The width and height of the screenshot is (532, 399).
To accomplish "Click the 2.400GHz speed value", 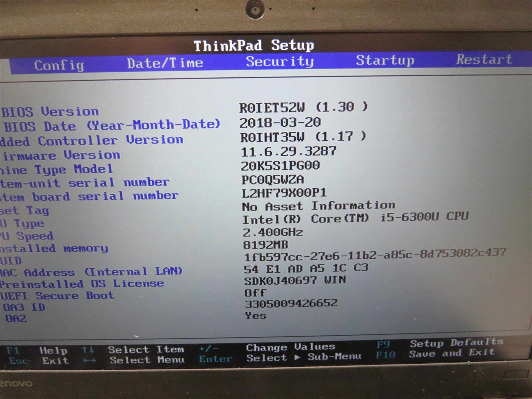I will coord(273,232).
